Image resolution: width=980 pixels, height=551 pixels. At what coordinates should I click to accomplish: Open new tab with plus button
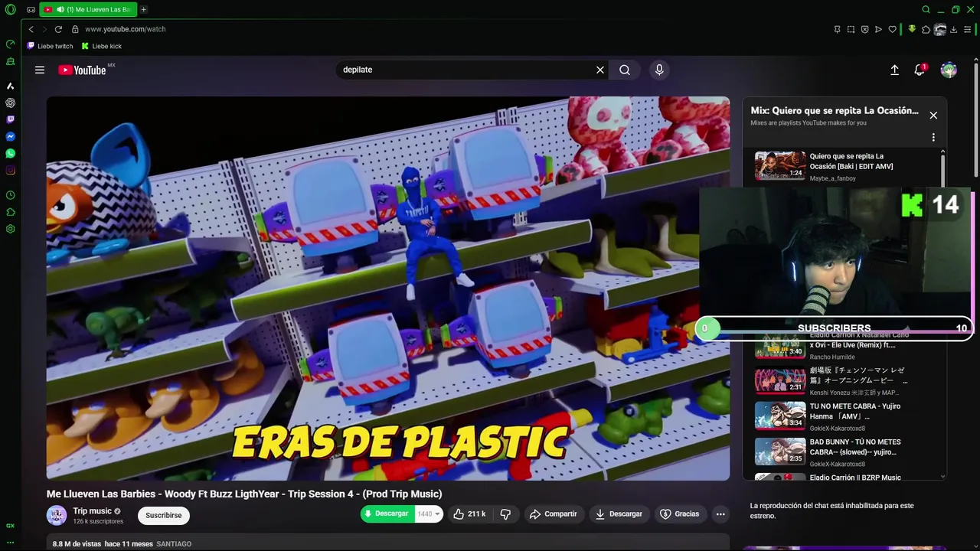click(x=143, y=10)
